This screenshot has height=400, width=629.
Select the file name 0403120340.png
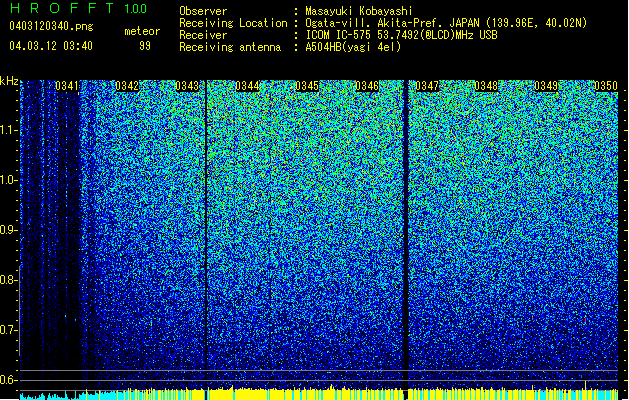pyautogui.click(x=51, y=27)
